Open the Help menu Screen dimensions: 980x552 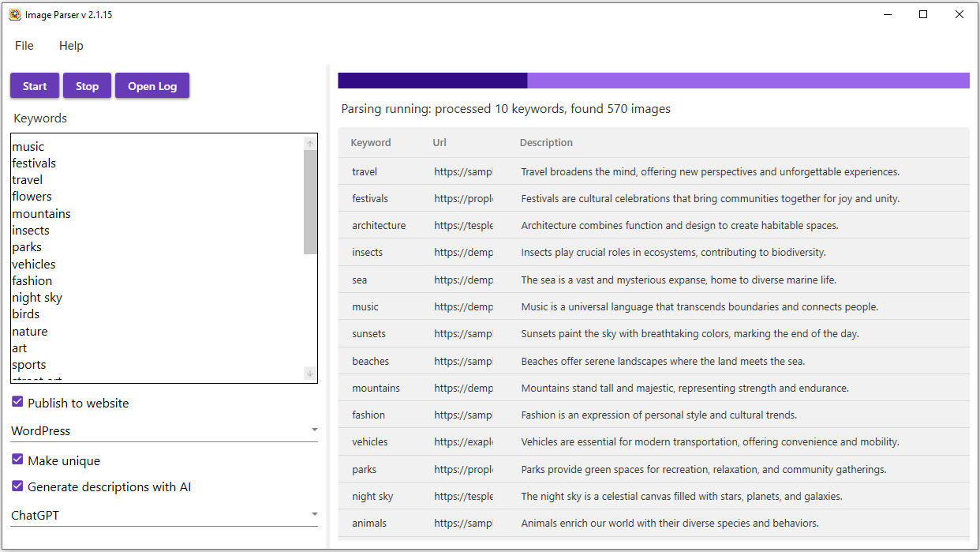click(x=71, y=46)
